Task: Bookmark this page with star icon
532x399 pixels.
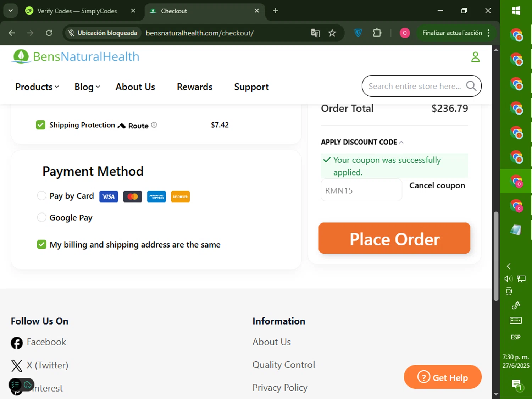Action: point(332,33)
